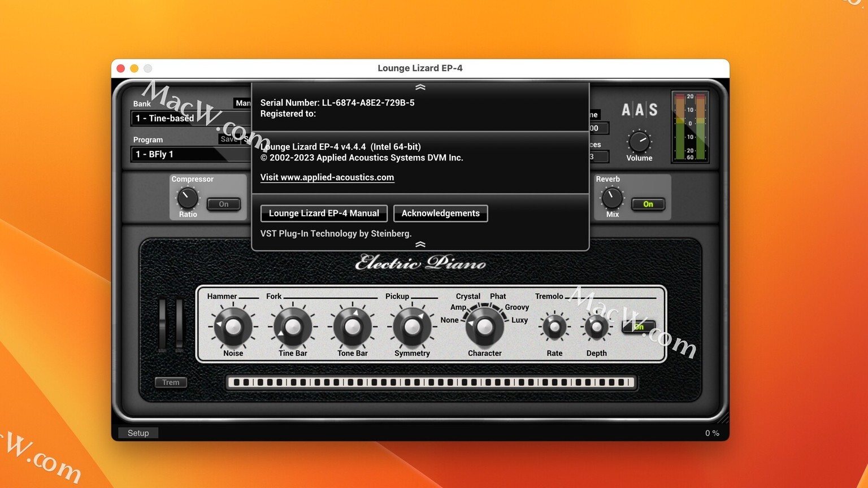The image size is (868, 488).
Task: Click the Trem page button
Action: 171,382
